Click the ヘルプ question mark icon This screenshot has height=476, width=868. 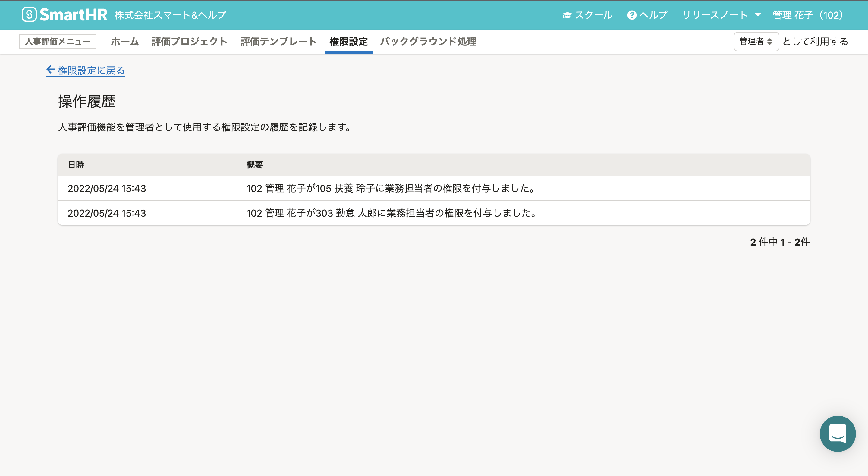631,15
